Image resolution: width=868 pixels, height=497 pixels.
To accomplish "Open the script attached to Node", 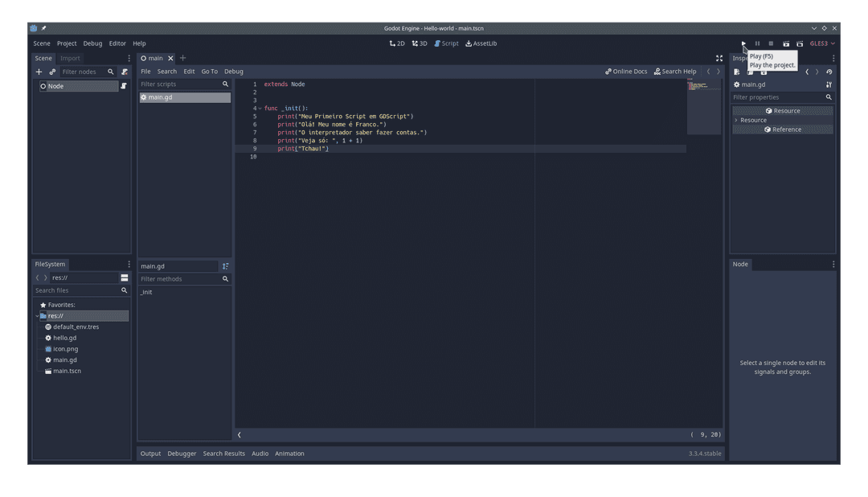I will point(124,86).
